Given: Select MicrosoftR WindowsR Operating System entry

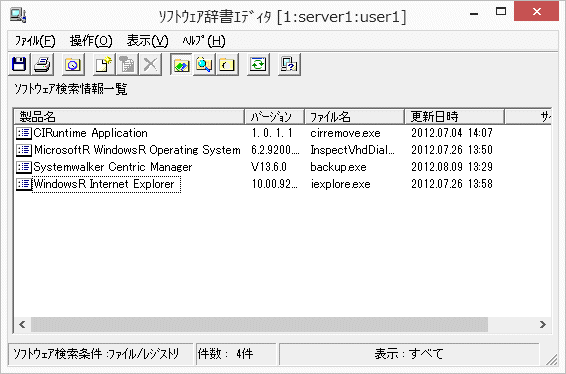Looking at the screenshot, I should [x=137, y=150].
